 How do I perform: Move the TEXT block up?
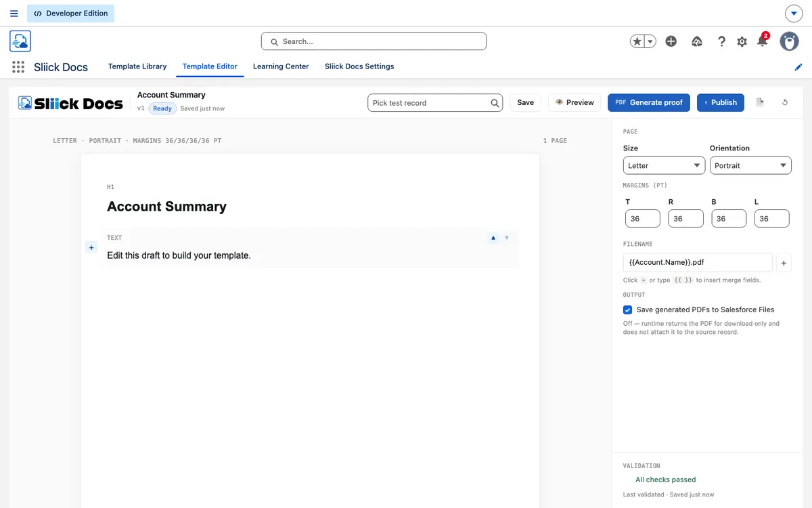point(493,238)
